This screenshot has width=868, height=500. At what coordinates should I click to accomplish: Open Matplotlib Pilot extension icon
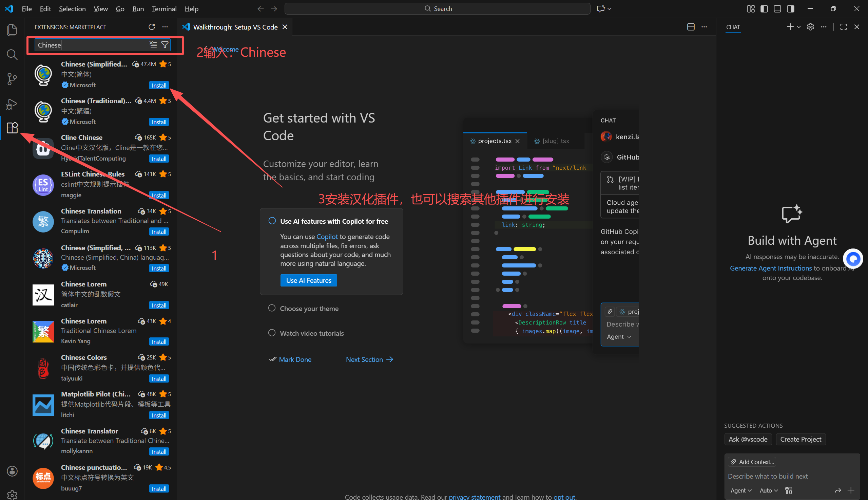(43, 405)
